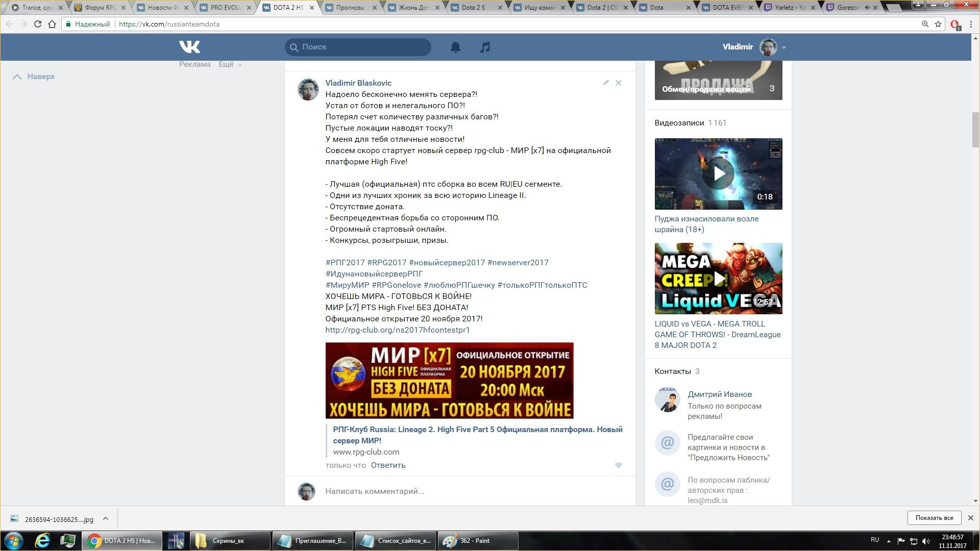The width and height of the screenshot is (980, 551).
Task: Open the Action Center flag icon
Action: [x=901, y=541]
